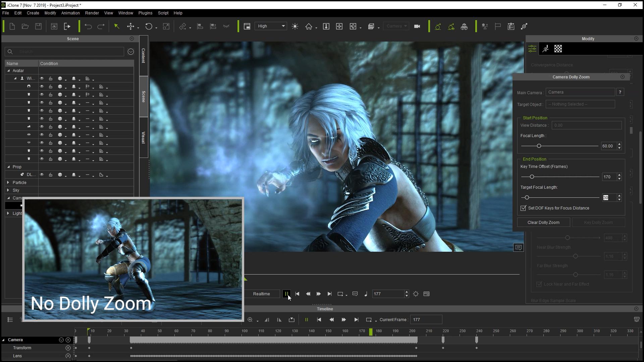
Task: Click the Clear Dolly Zoom button
Action: coord(543,223)
